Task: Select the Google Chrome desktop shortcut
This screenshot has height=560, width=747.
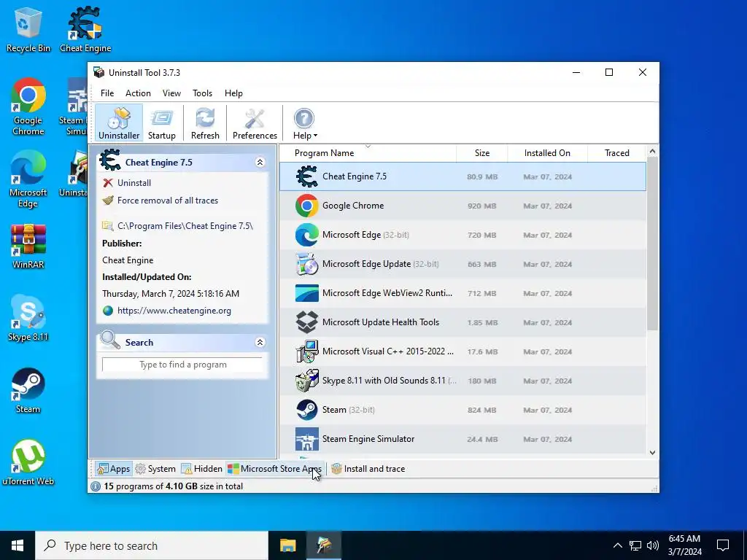Action: (28, 106)
